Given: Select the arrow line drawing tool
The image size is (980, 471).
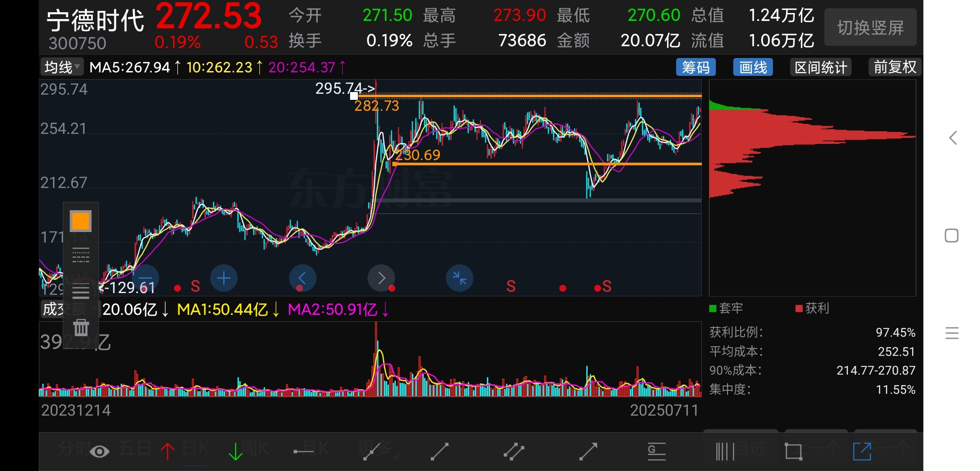Looking at the screenshot, I should pos(588,452).
